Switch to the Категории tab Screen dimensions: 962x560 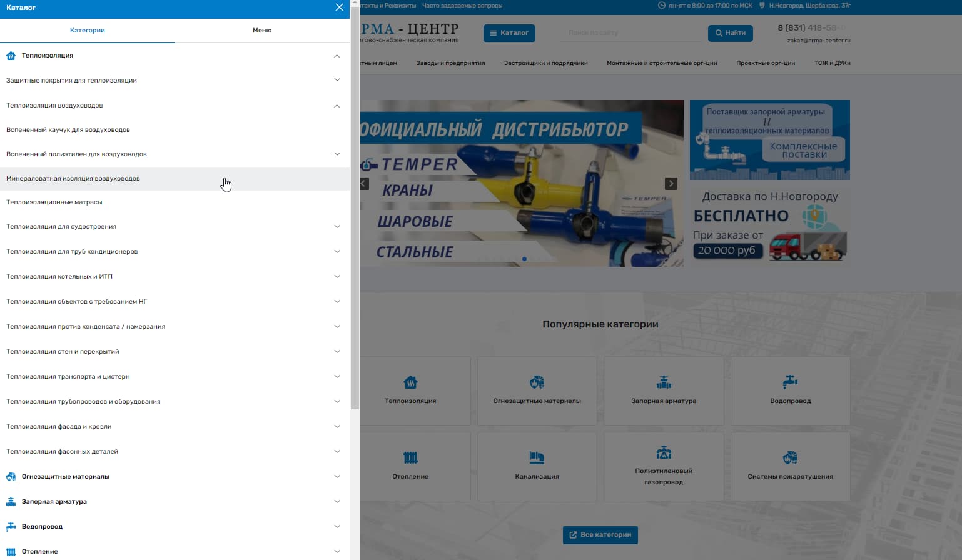pos(88,31)
